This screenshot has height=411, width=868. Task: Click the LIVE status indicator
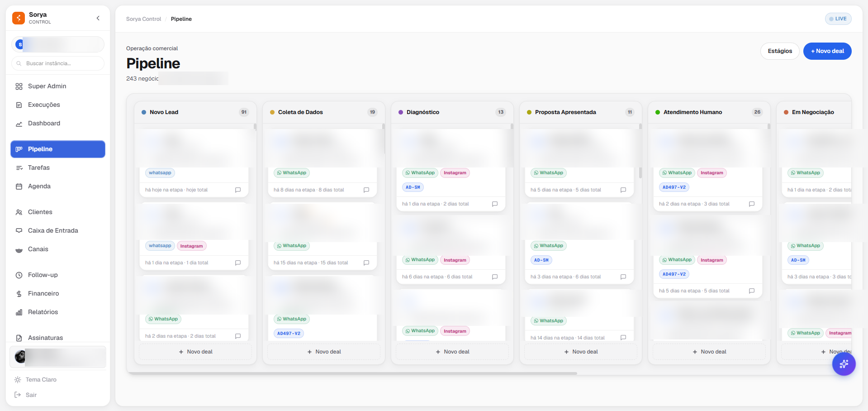click(x=838, y=19)
